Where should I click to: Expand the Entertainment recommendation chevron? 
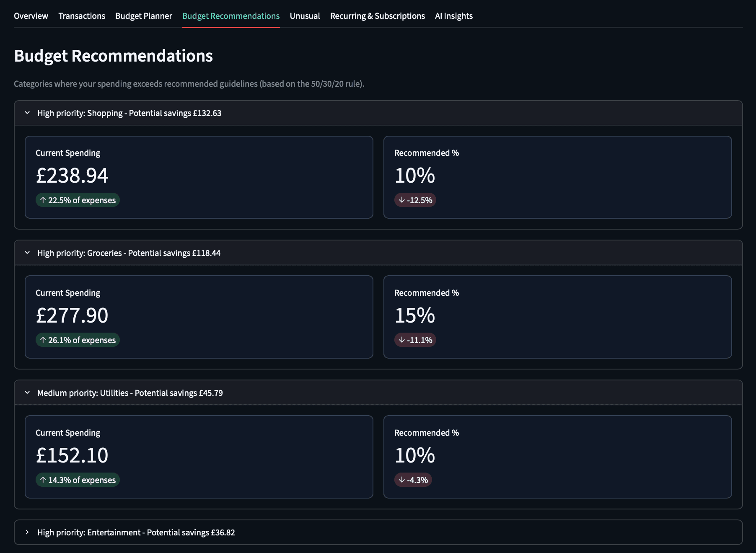[x=27, y=532]
